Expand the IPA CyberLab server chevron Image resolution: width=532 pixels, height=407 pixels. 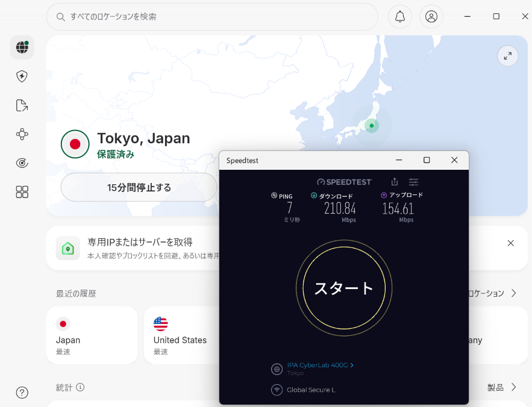click(352, 365)
